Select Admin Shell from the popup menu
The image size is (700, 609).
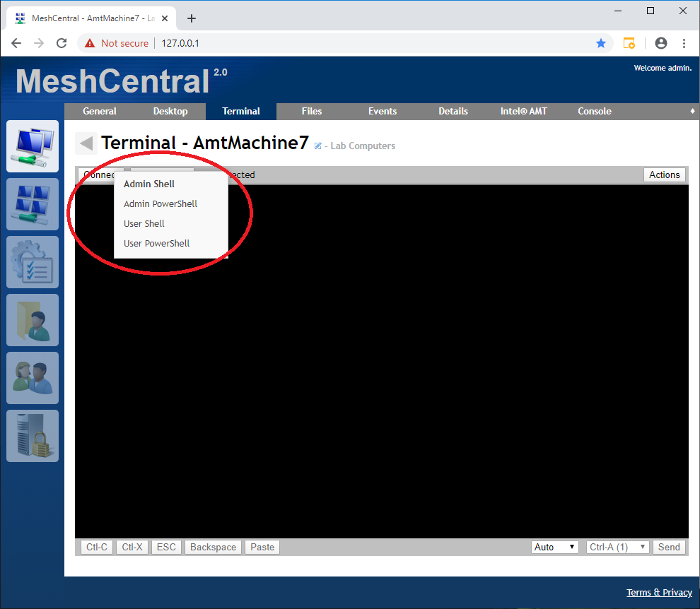[148, 184]
